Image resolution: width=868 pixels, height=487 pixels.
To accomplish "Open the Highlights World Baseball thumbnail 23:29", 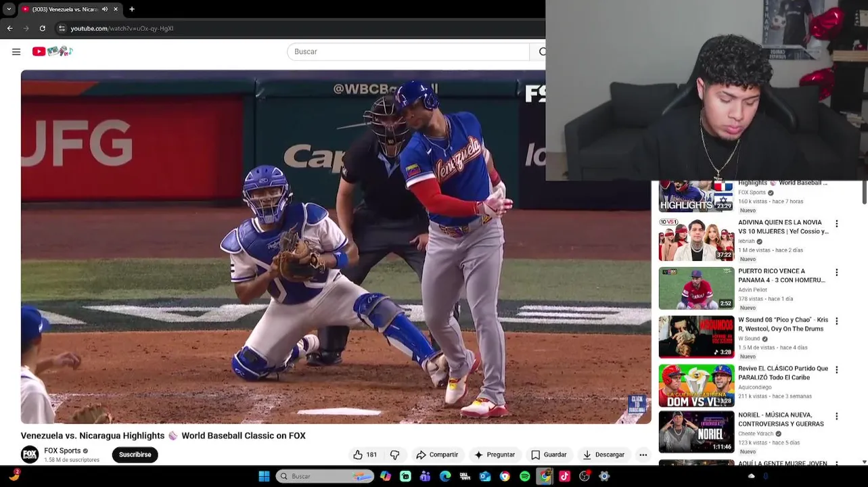I will (x=696, y=196).
